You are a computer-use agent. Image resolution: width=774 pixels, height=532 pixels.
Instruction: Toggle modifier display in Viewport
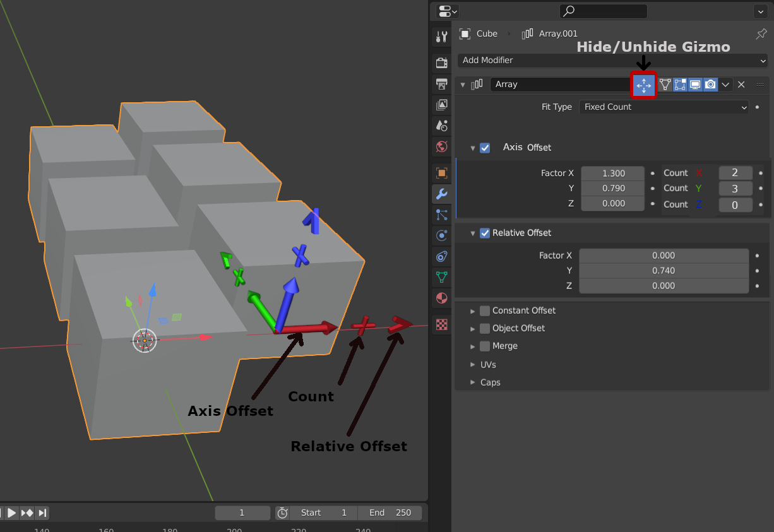695,84
